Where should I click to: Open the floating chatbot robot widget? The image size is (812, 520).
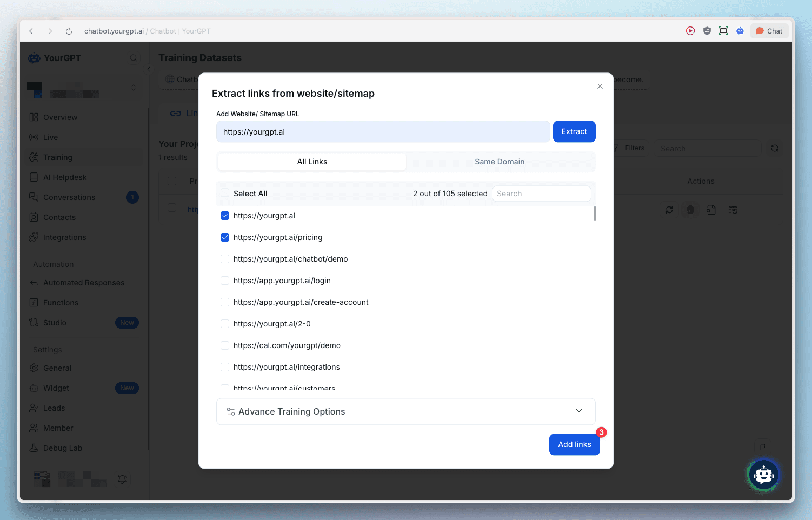pos(763,475)
